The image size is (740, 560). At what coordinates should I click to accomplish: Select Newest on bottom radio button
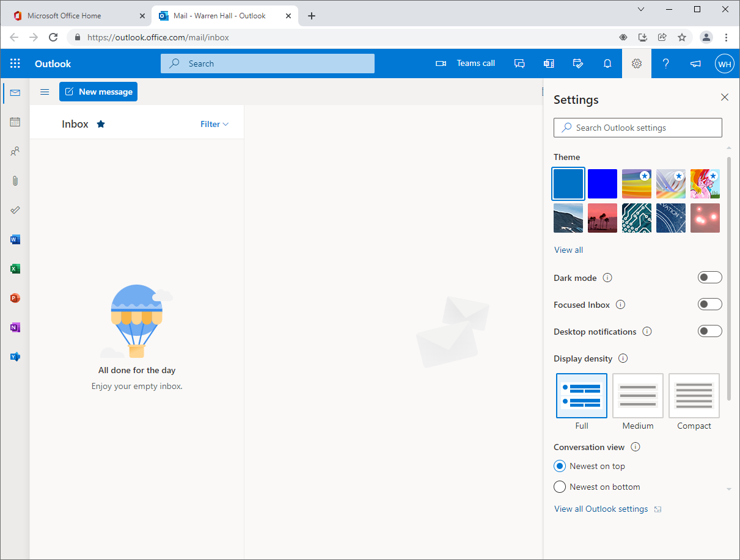[x=560, y=487]
